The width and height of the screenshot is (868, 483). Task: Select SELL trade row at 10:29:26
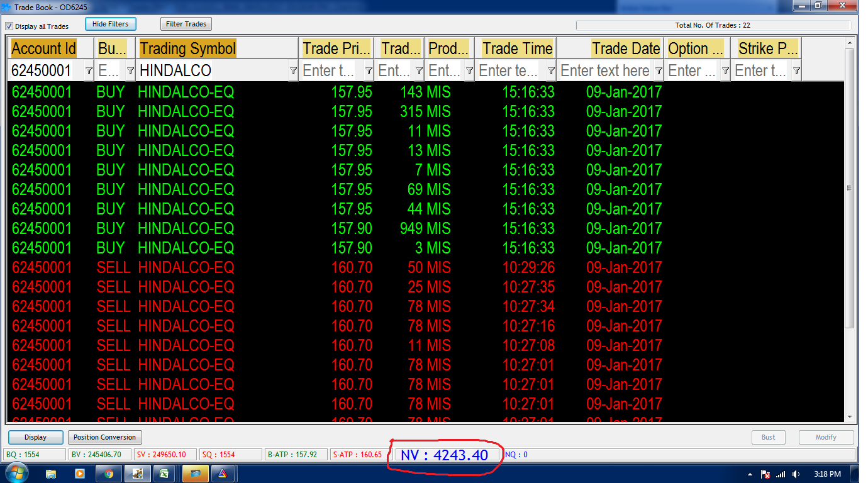(x=425, y=267)
